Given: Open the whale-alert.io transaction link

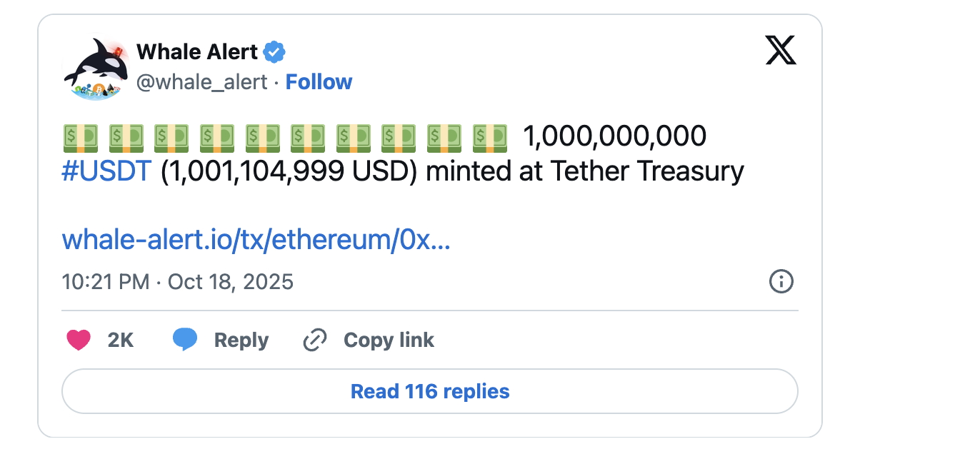Looking at the screenshot, I should click(x=256, y=241).
